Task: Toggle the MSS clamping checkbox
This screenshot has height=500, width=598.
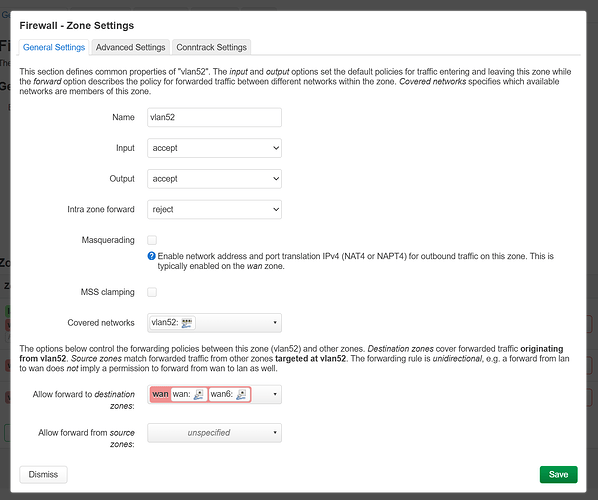Action: 152,292
